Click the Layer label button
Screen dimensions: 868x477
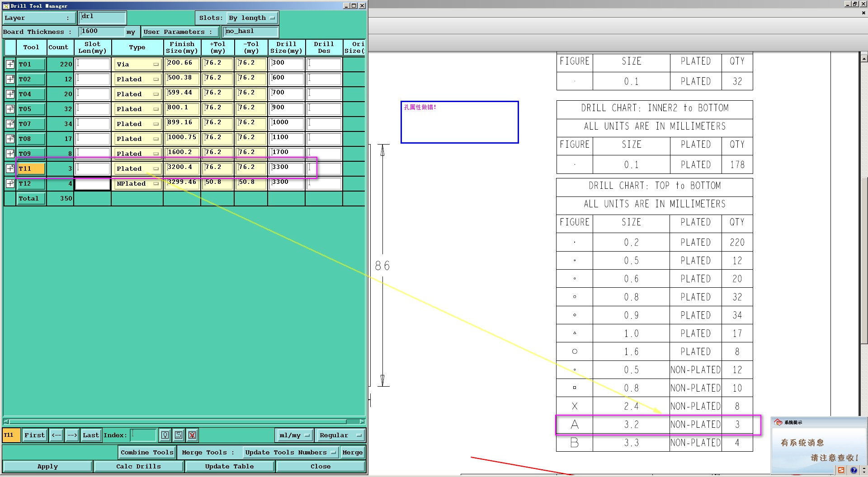39,18
